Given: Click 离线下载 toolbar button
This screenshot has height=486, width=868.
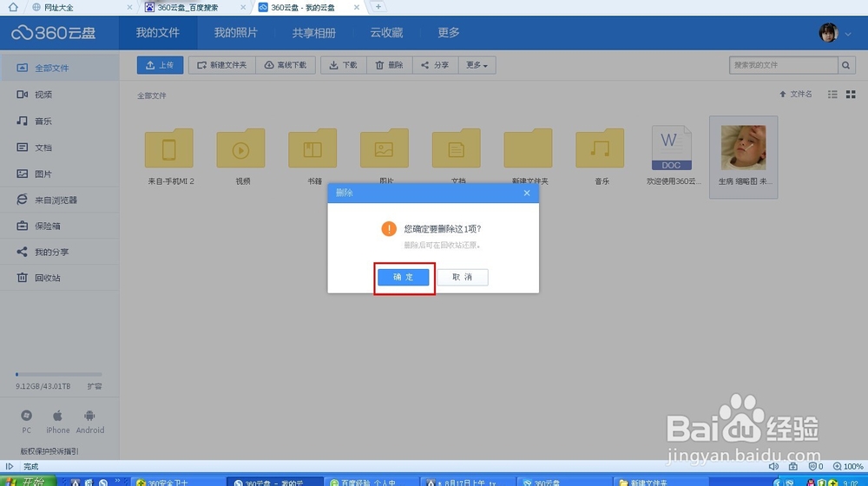Looking at the screenshot, I should pos(285,65).
